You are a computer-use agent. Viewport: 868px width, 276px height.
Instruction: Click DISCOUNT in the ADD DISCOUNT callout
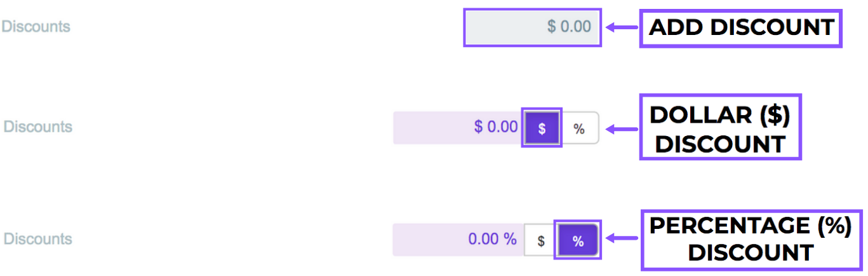pos(771,27)
